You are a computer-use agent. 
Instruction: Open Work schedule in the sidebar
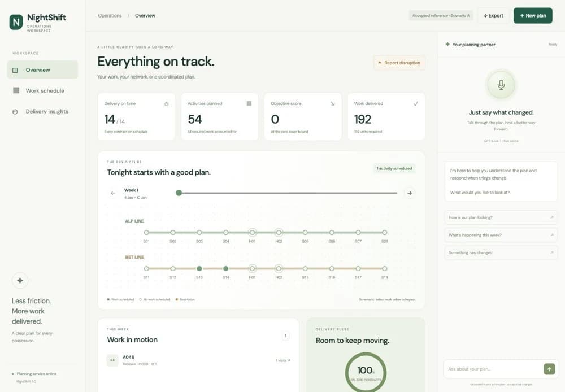[x=42, y=91]
